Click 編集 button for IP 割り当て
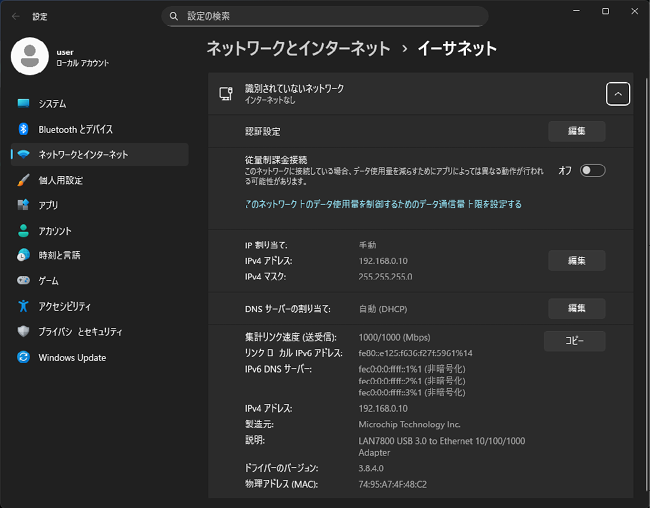Screen dimensions: 650x508 point(577,260)
